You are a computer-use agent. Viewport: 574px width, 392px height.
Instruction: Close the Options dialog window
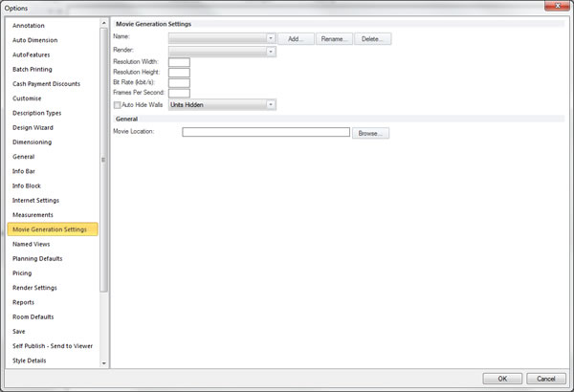click(557, 6)
